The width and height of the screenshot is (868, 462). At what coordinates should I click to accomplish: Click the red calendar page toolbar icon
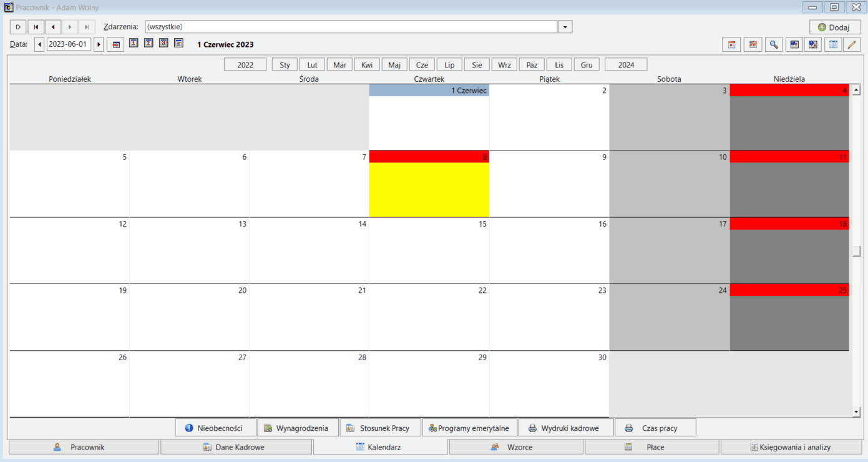(x=731, y=44)
